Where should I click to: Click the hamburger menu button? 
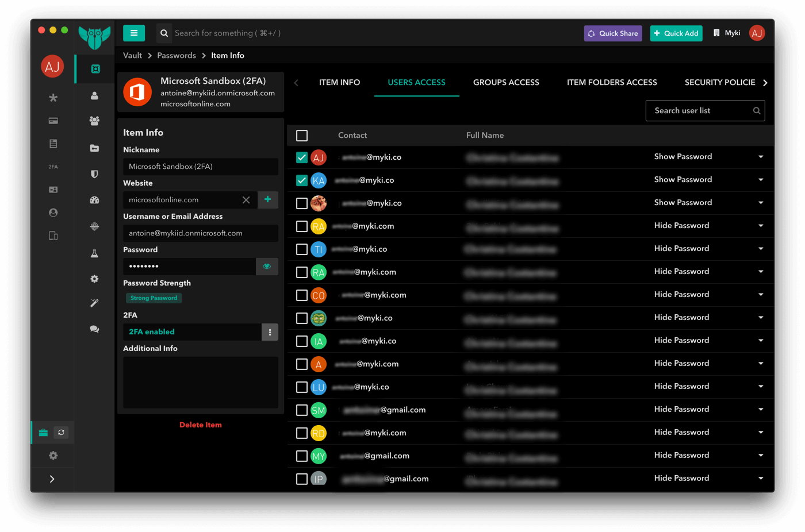click(x=134, y=33)
